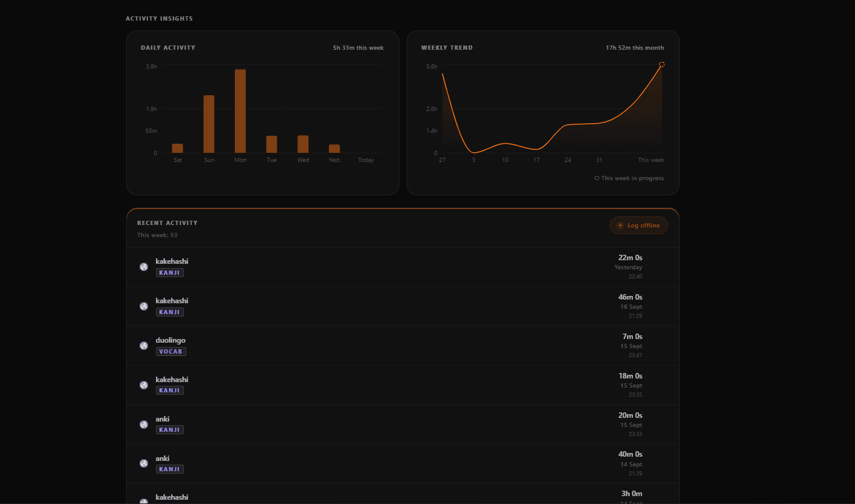
Task: Click the 'This week' label on trend axis
Action: [x=651, y=160]
